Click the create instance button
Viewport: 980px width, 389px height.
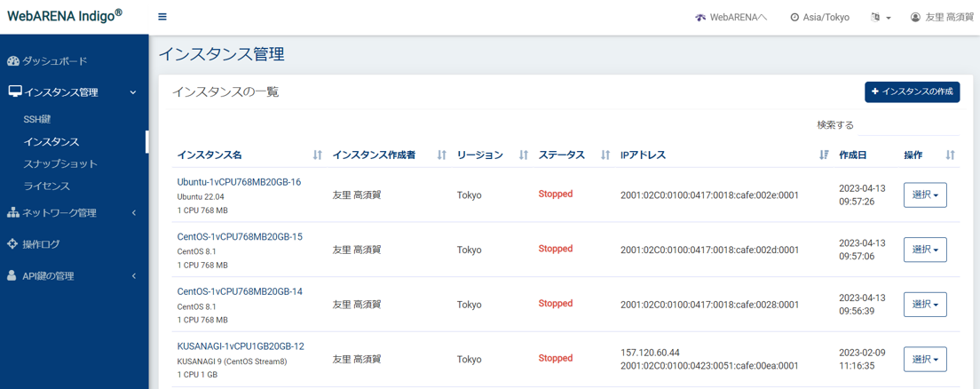point(912,91)
